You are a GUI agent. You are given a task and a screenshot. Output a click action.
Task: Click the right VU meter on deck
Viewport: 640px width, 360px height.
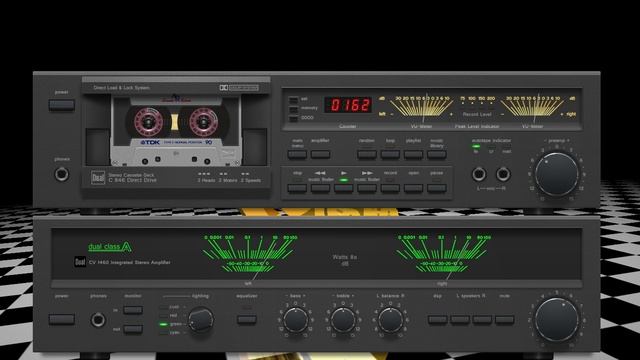point(533,109)
